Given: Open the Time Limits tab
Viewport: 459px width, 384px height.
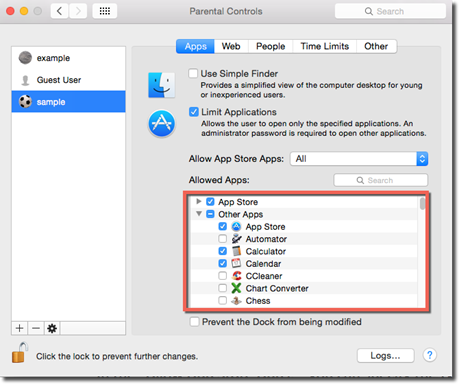Looking at the screenshot, I should (x=325, y=46).
